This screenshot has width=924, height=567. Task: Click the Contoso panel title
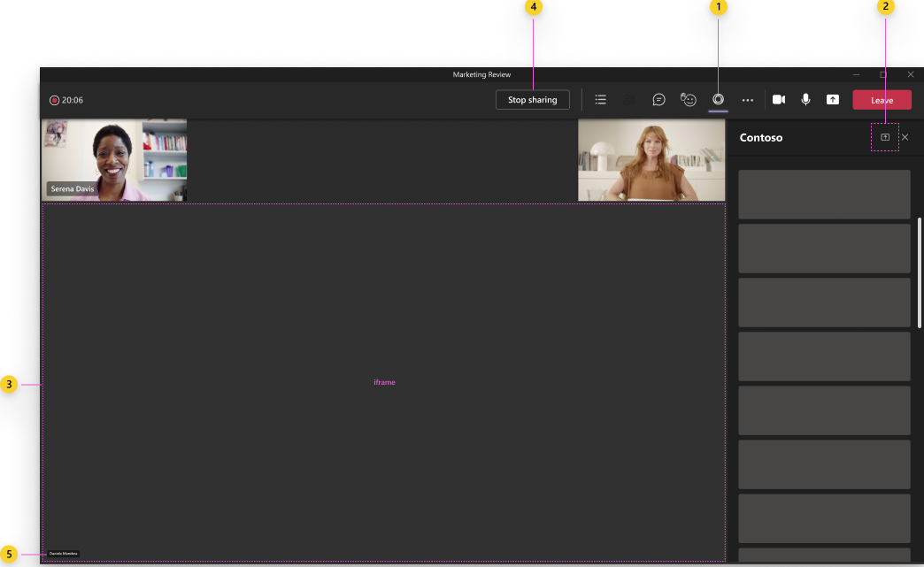761,137
